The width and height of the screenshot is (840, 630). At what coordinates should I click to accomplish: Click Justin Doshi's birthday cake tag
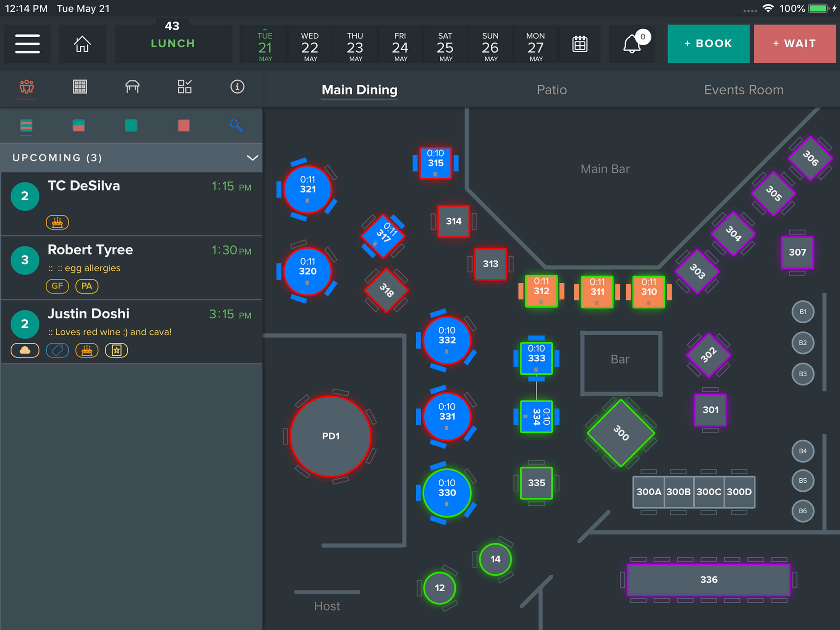pyautogui.click(x=87, y=350)
